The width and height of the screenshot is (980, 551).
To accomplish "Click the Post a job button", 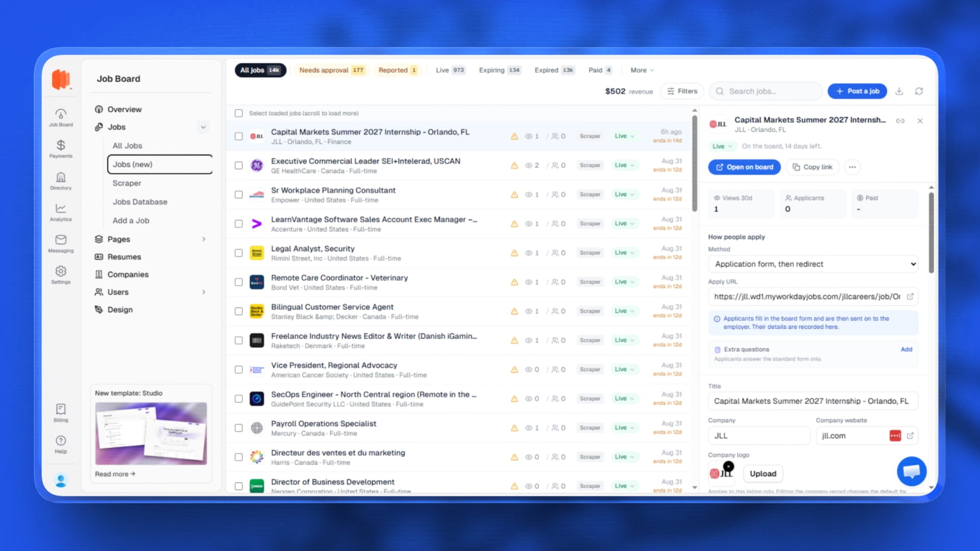I will coord(857,91).
